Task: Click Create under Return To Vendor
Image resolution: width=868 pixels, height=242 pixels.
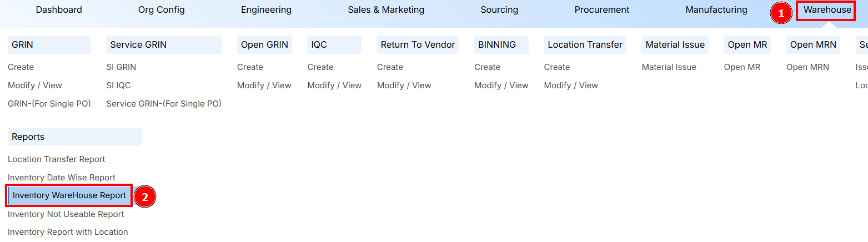Action: [390, 67]
